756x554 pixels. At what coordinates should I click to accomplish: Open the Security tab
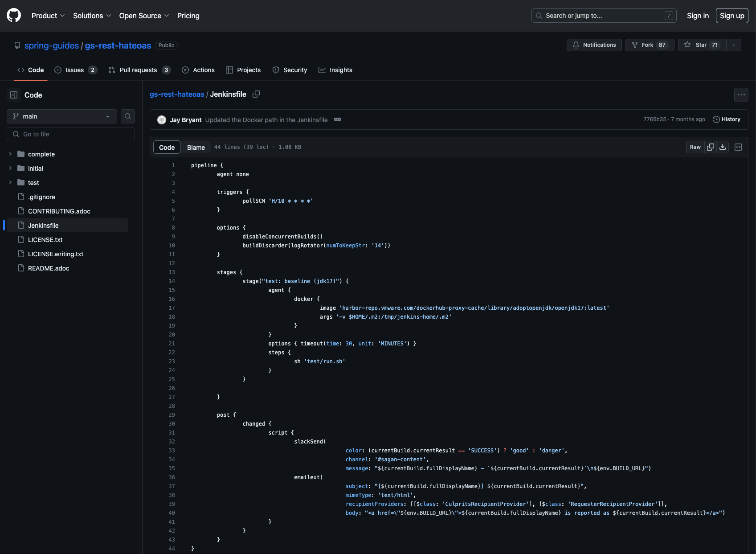(290, 70)
